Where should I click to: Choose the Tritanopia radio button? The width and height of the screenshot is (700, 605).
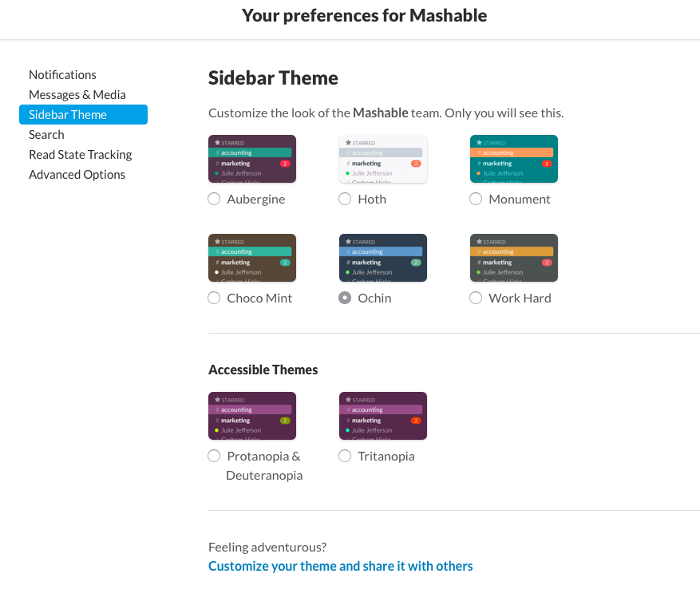point(345,456)
